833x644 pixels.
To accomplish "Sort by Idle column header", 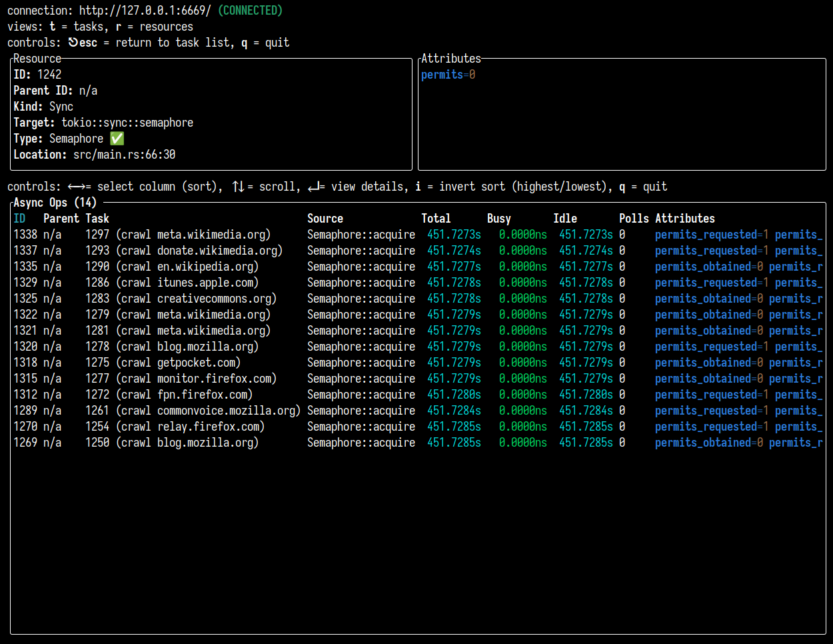I will (565, 219).
